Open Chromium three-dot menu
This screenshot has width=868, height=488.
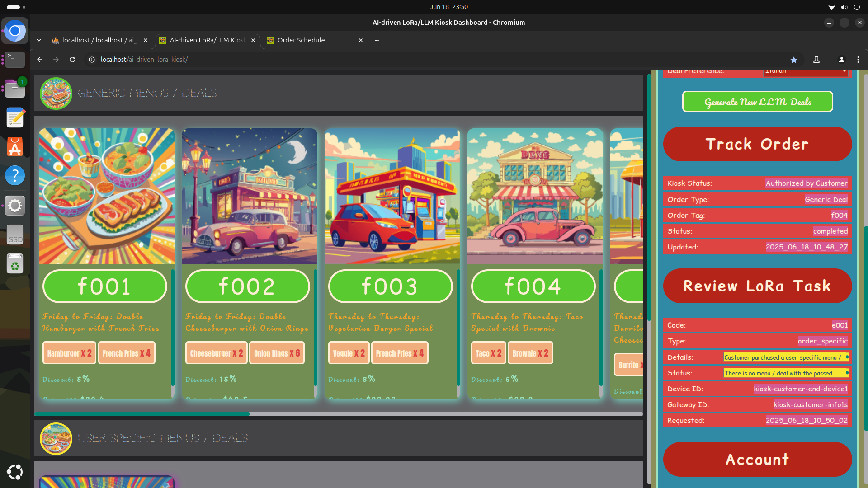(858, 60)
